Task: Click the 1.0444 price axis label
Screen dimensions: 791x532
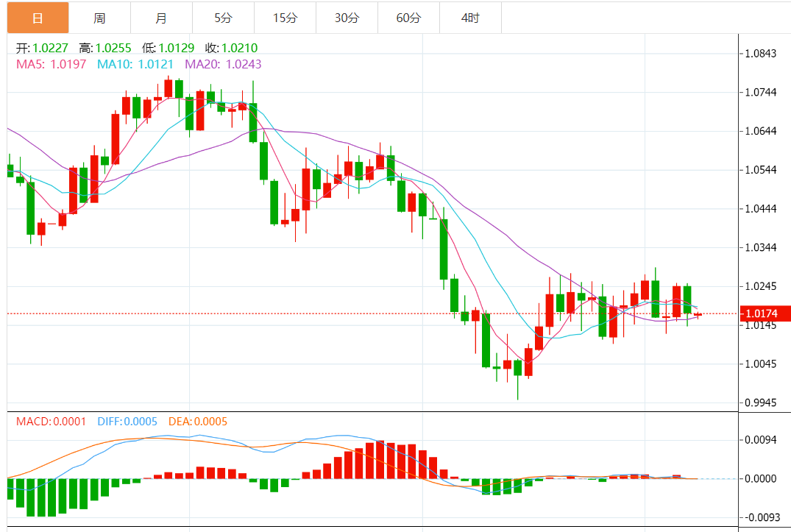Action: point(761,209)
